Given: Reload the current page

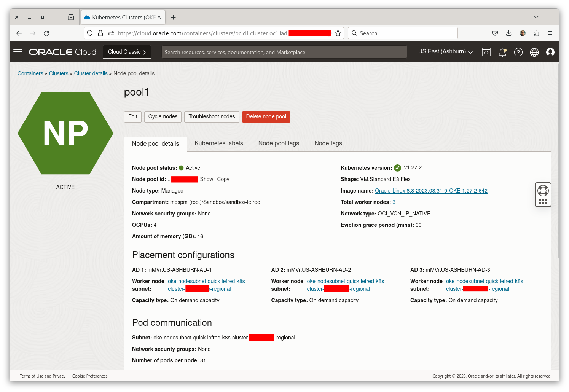Looking at the screenshot, I should (x=46, y=33).
